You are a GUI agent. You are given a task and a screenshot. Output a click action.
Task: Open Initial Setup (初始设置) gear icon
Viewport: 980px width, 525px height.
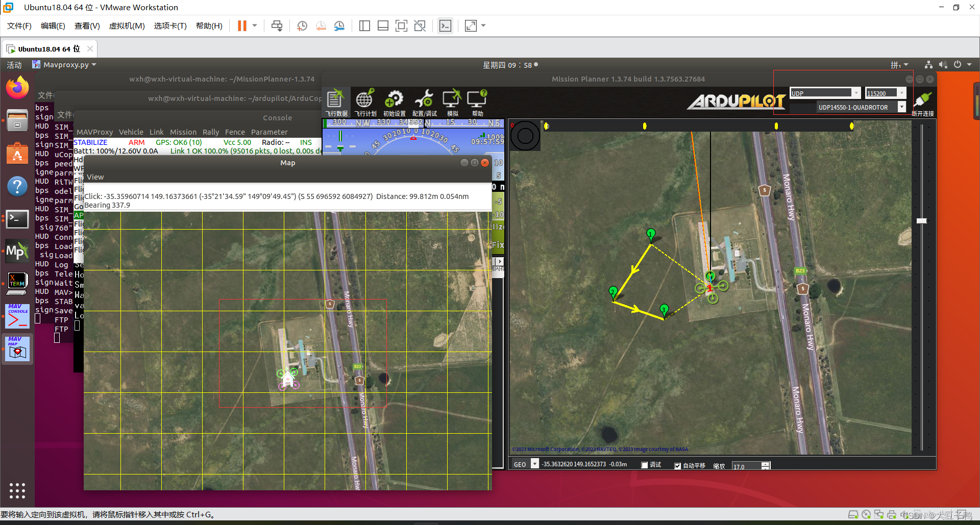[394, 103]
